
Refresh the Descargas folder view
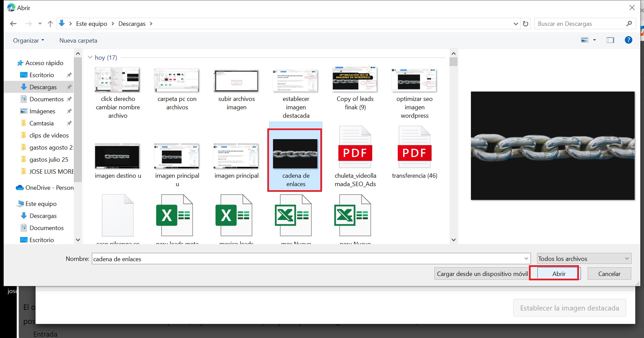click(x=526, y=24)
